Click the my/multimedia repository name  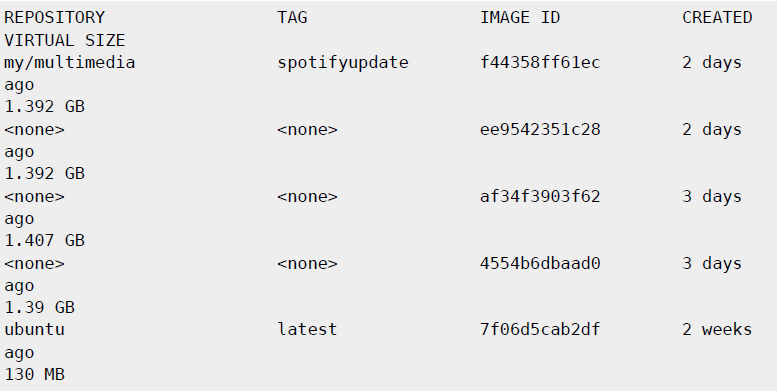tap(69, 63)
